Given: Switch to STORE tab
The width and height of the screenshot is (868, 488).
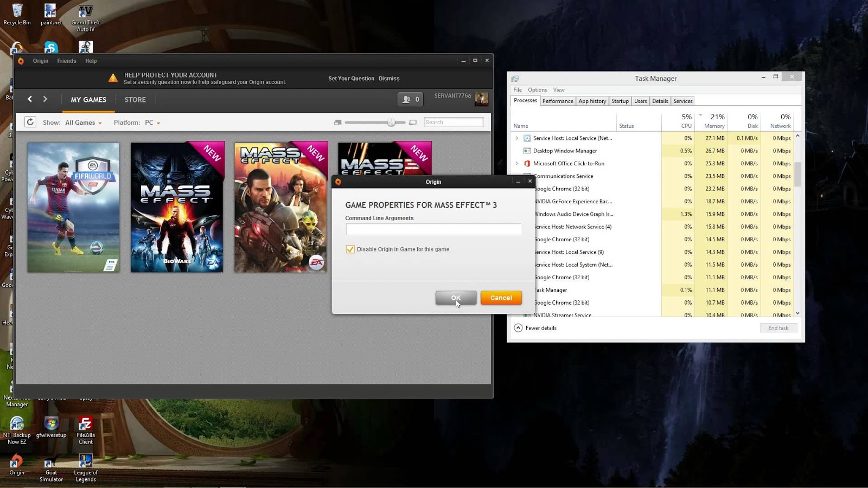Looking at the screenshot, I should [135, 100].
